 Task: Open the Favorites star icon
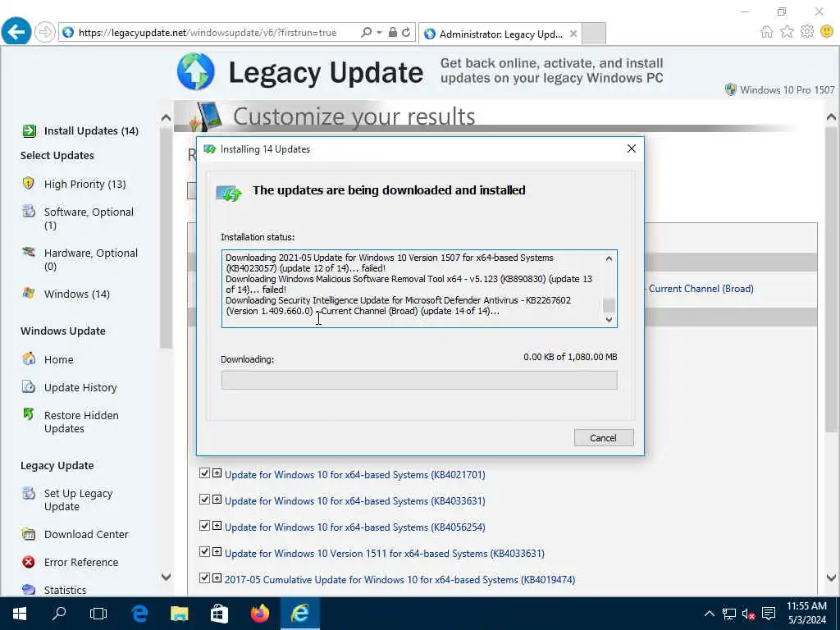(x=787, y=32)
